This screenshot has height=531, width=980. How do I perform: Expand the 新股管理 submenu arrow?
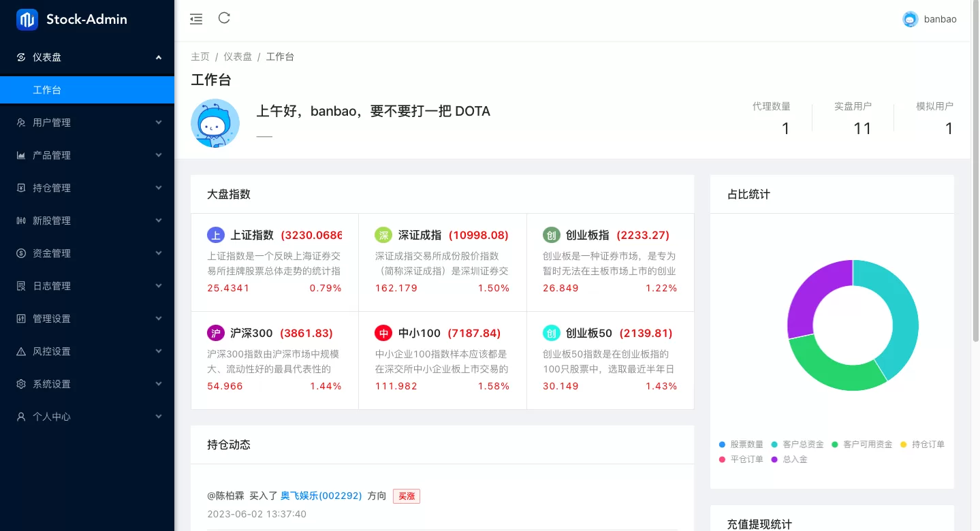[159, 221]
